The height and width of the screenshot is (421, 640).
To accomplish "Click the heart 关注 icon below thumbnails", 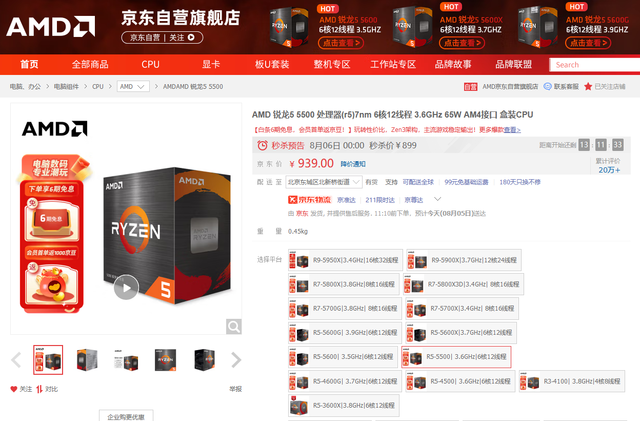I will [14, 389].
